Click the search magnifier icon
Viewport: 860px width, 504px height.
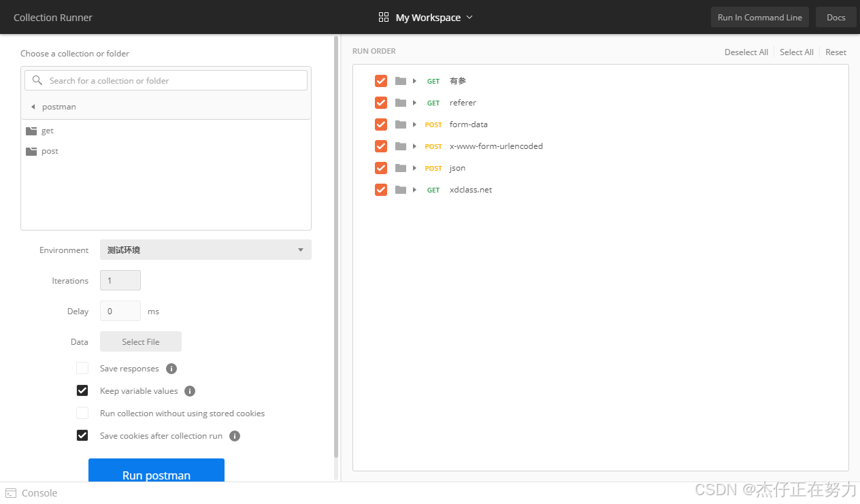click(37, 80)
